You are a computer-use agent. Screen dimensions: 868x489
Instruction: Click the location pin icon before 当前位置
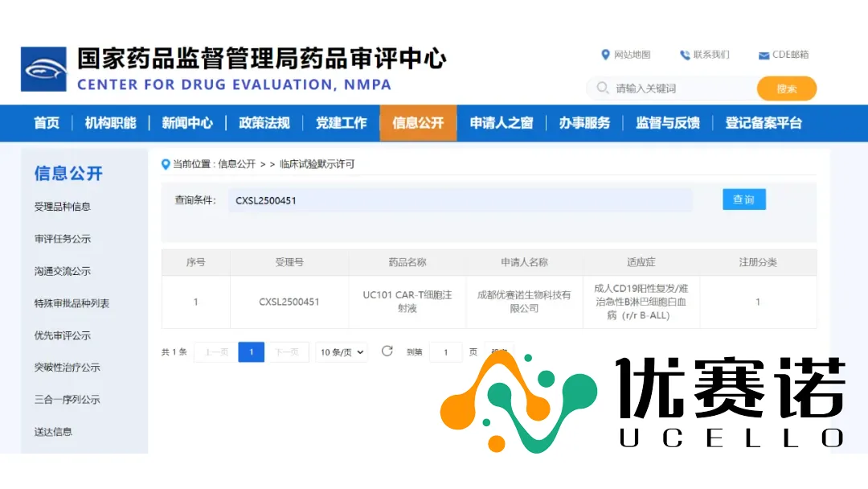pyautogui.click(x=166, y=164)
